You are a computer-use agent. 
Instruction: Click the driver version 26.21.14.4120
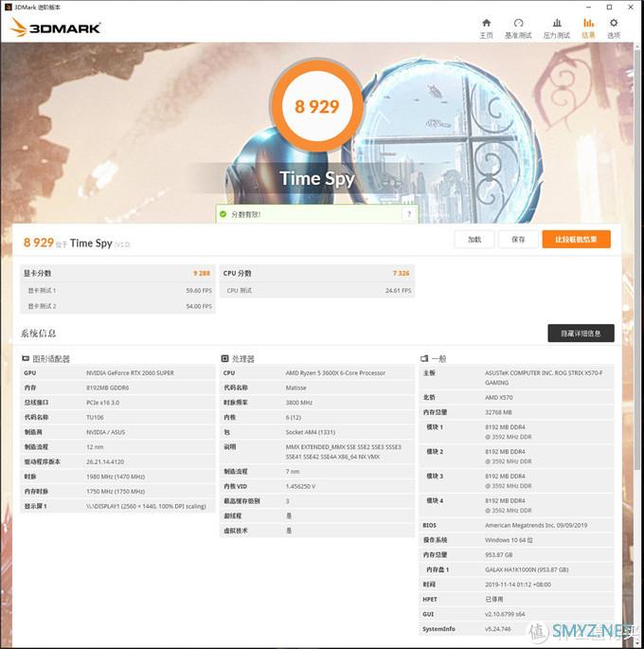105,461
